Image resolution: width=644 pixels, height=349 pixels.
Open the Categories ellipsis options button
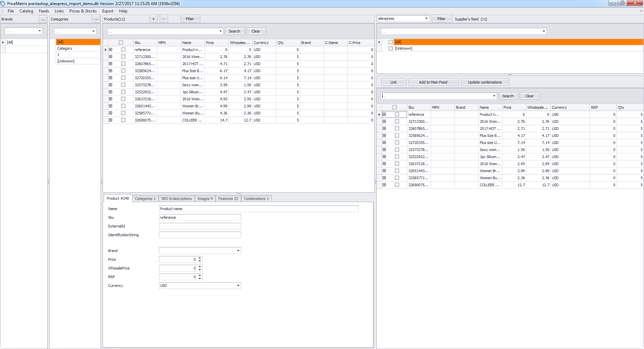pyautogui.click(x=96, y=19)
